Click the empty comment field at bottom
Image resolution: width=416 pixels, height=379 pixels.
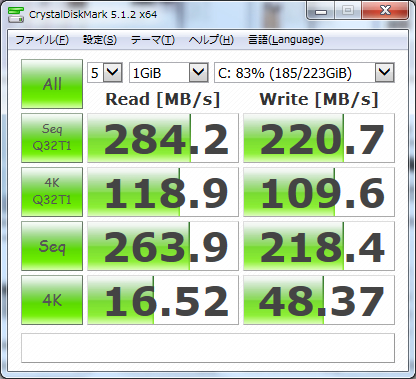tap(208, 348)
